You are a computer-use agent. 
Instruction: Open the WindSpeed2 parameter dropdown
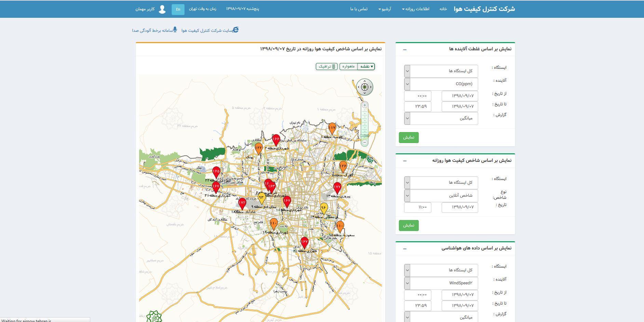[x=441, y=283]
